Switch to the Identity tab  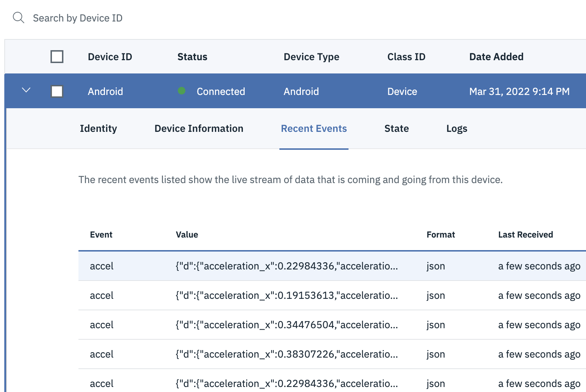pyautogui.click(x=98, y=128)
